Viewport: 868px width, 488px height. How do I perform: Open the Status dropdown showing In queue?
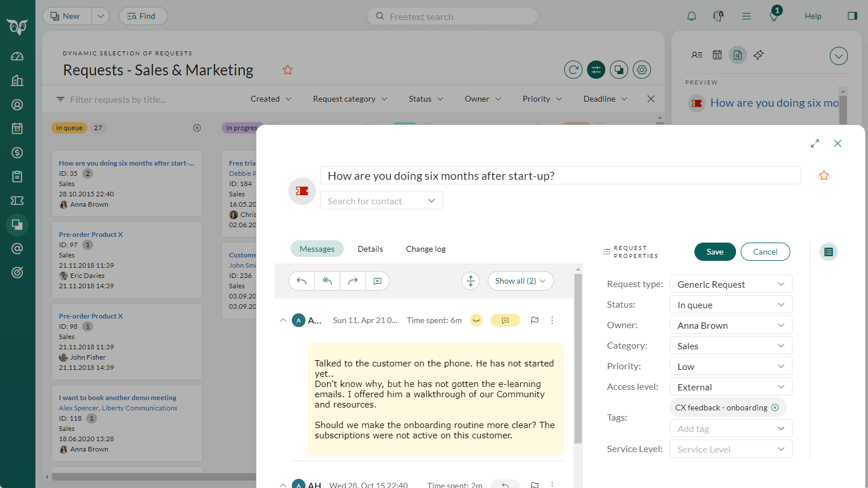coord(730,304)
